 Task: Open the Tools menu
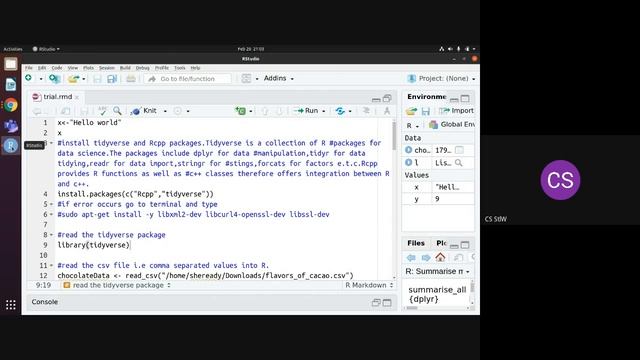click(180, 68)
